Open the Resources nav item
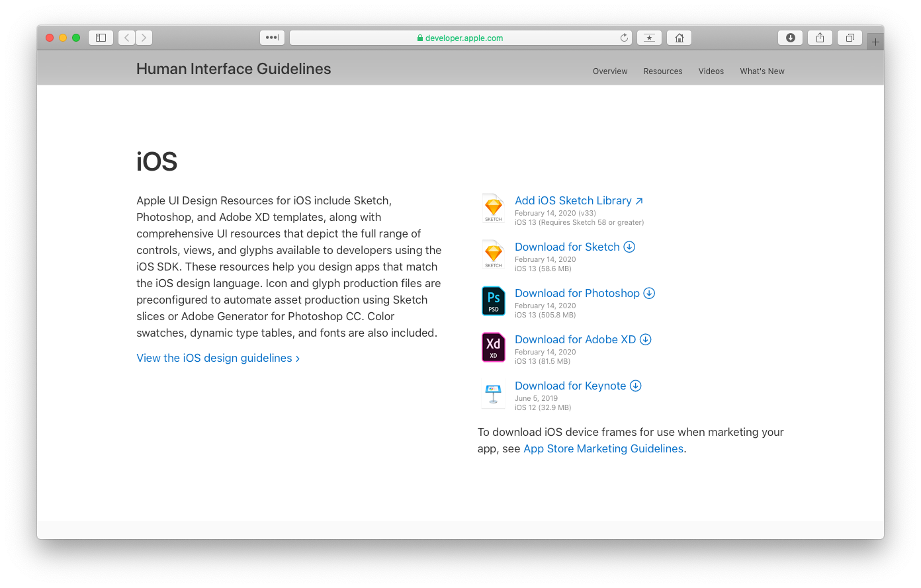The width and height of the screenshot is (921, 588). 663,71
